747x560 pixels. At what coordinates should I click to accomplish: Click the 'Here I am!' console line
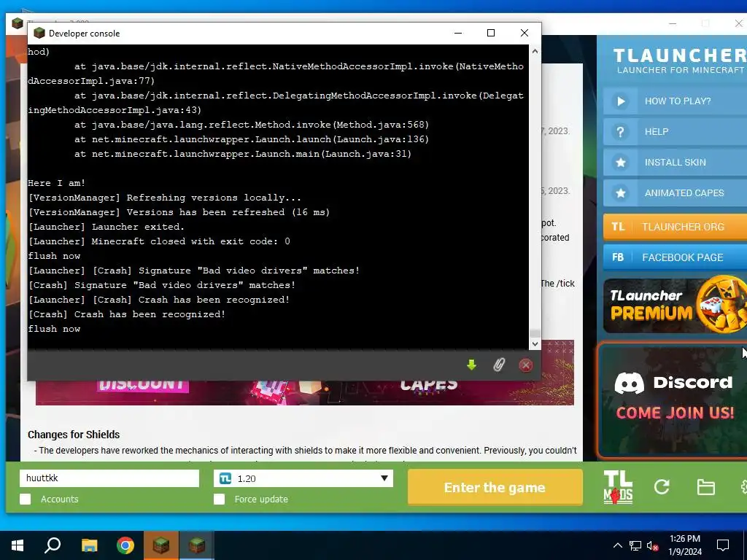click(x=57, y=183)
